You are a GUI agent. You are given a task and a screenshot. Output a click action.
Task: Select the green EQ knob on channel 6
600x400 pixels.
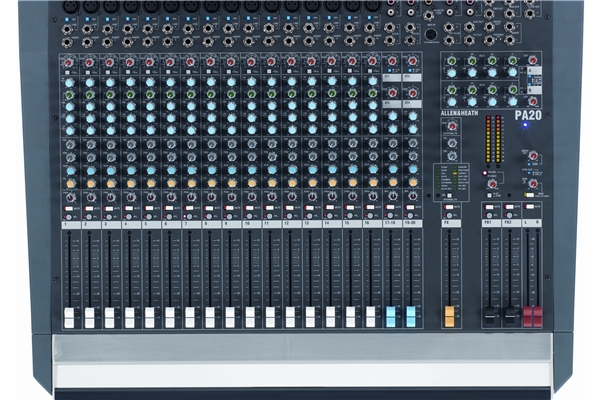tap(170, 94)
